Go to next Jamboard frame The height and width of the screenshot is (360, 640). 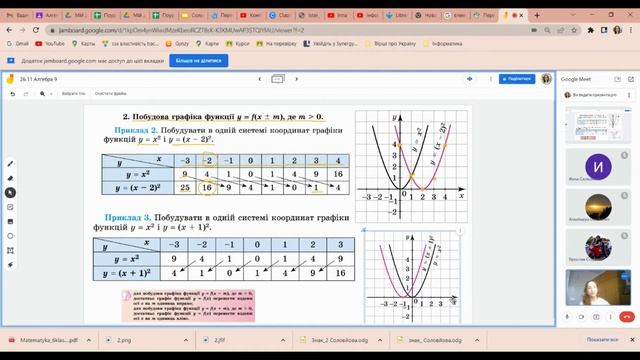click(x=297, y=79)
